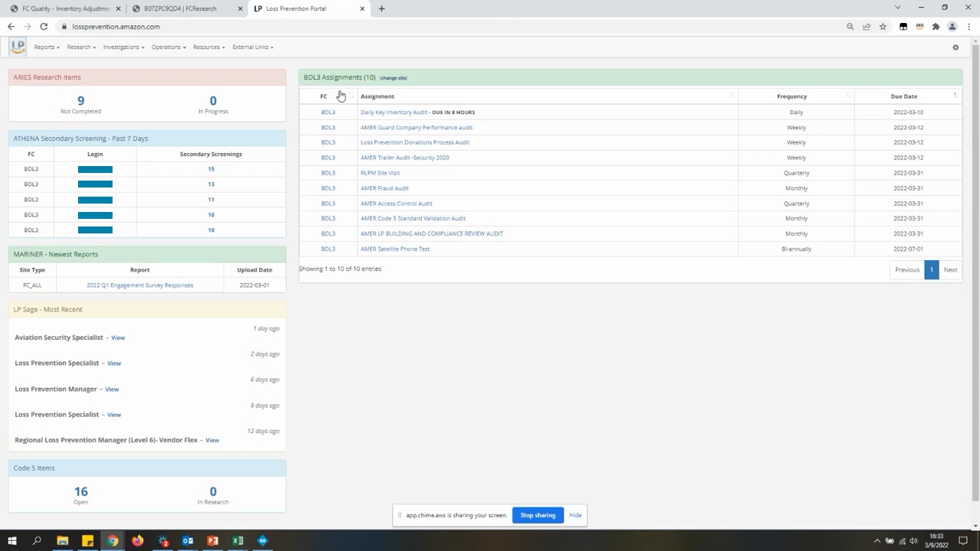Expand the External Links dropdown menu
Screen dimensions: 980x551
pyautogui.click(x=253, y=47)
